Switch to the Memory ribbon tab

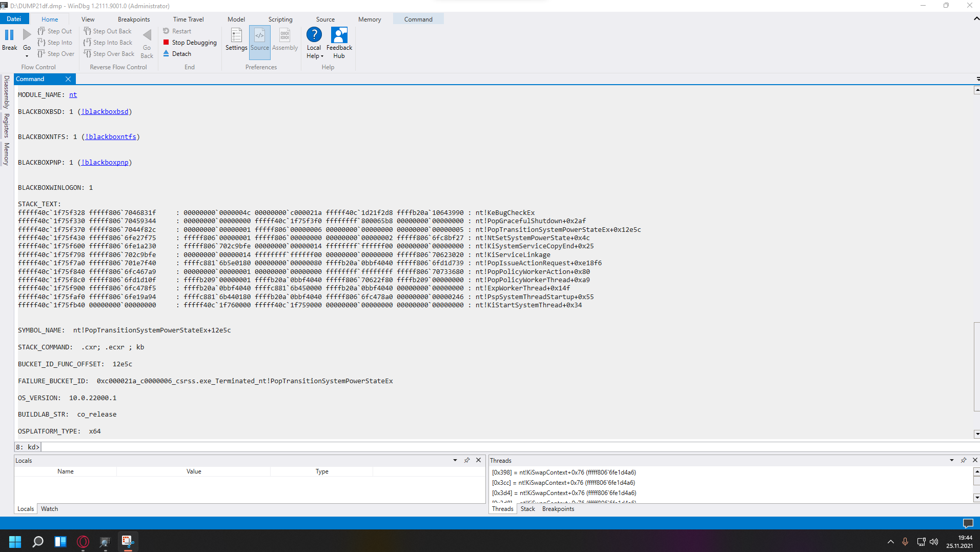pos(370,19)
